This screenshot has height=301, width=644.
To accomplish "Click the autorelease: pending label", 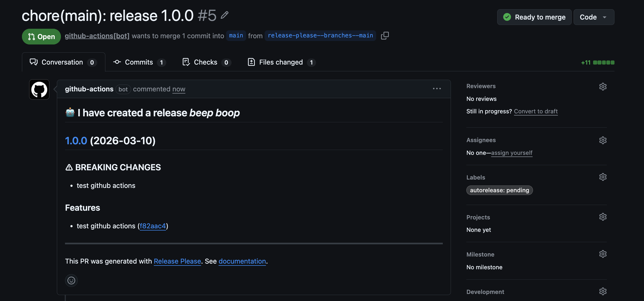I will point(499,190).
